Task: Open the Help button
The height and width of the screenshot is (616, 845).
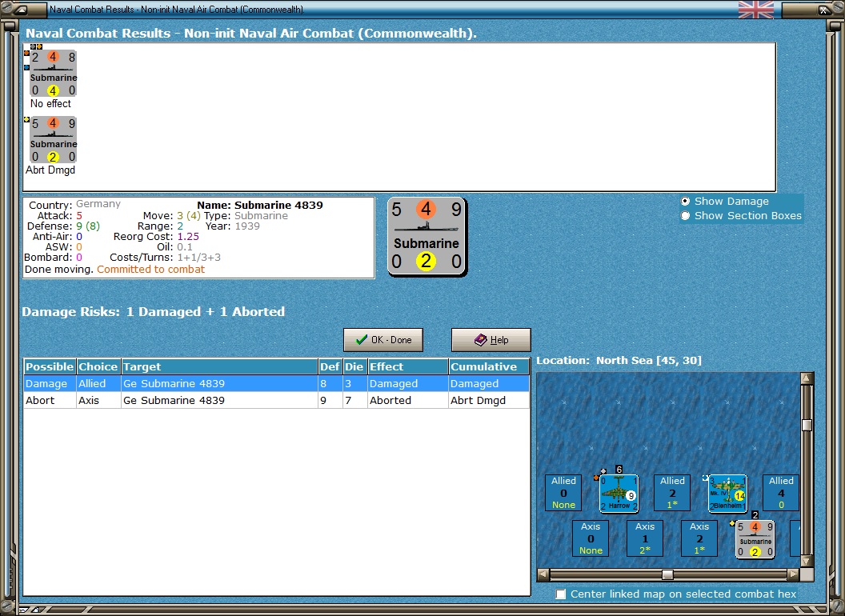Action: [x=491, y=340]
